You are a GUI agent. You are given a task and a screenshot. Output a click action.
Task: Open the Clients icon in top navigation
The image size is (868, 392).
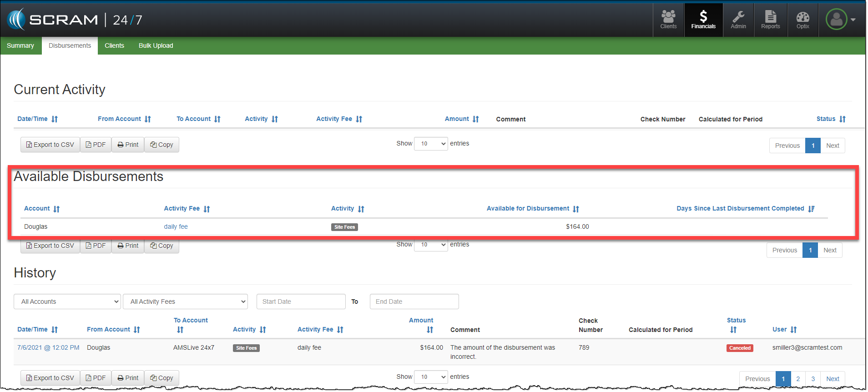click(x=668, y=20)
